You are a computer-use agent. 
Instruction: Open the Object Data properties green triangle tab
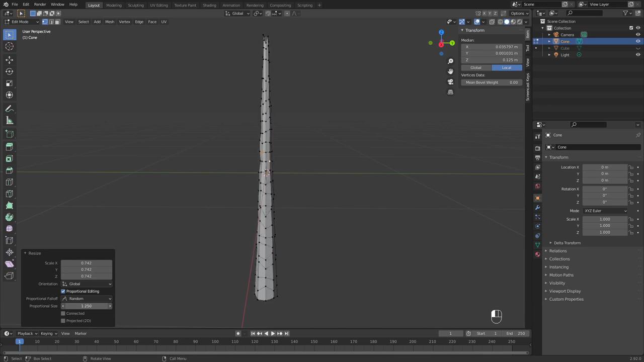(537, 245)
